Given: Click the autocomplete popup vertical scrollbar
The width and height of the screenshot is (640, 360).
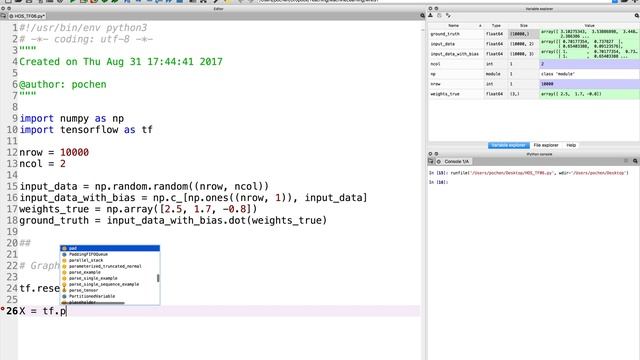Looking at the screenshot, I should click(x=158, y=278).
